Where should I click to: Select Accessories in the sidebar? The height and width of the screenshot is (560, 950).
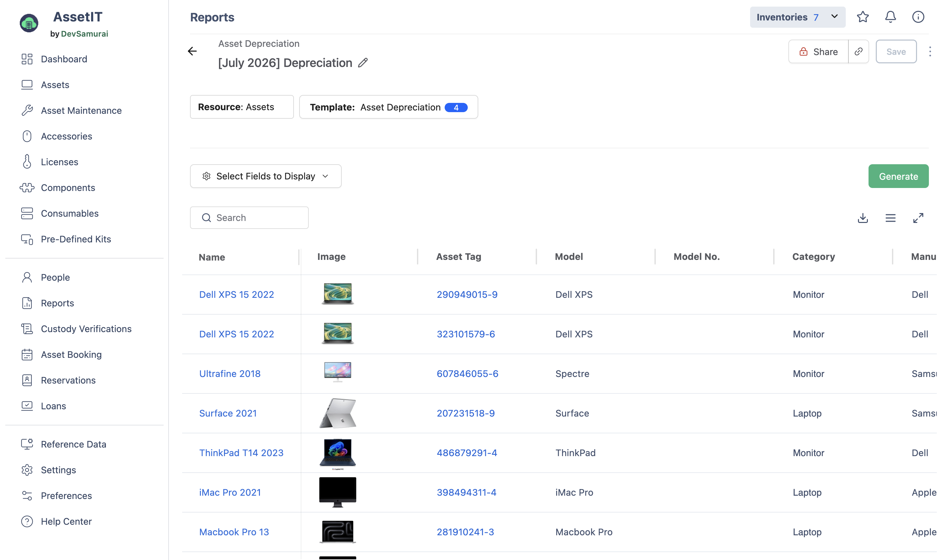click(66, 136)
